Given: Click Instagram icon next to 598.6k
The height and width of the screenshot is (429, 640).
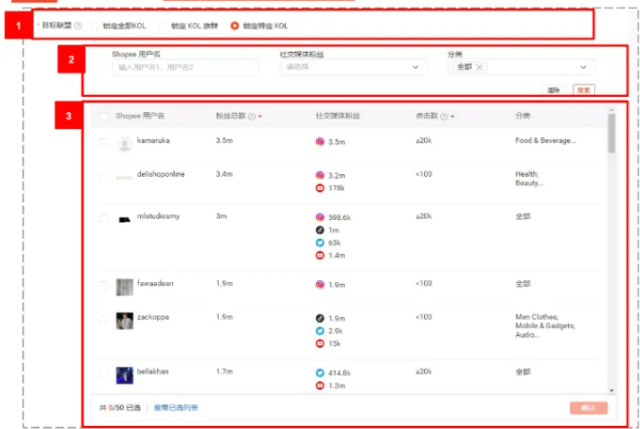Looking at the screenshot, I should coord(320,217).
